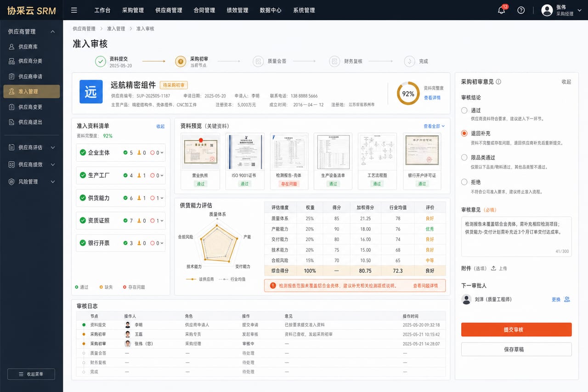Click the 资料提交 completed step checkmark icon
Viewport: 588px width, 392px height.
pyautogui.click(x=101, y=61)
